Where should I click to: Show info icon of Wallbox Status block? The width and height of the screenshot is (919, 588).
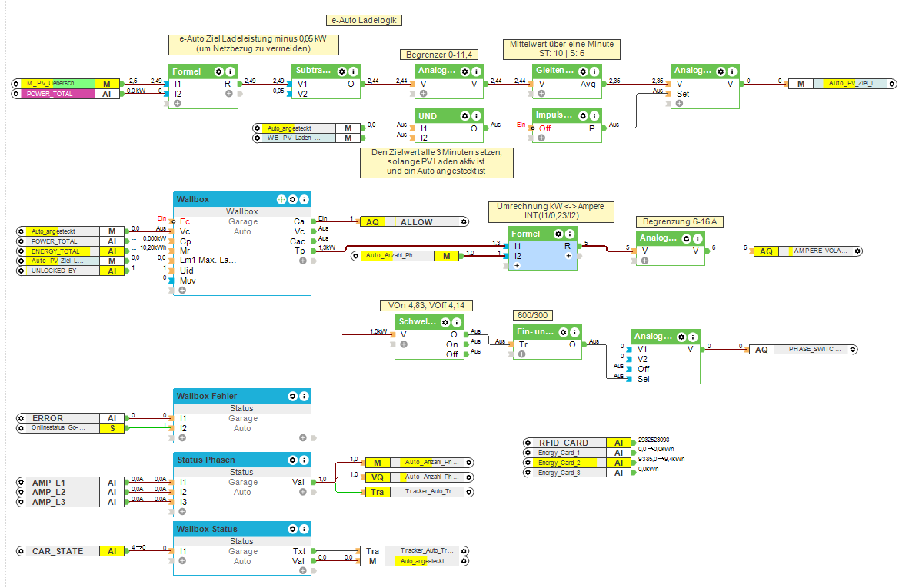coord(304,530)
